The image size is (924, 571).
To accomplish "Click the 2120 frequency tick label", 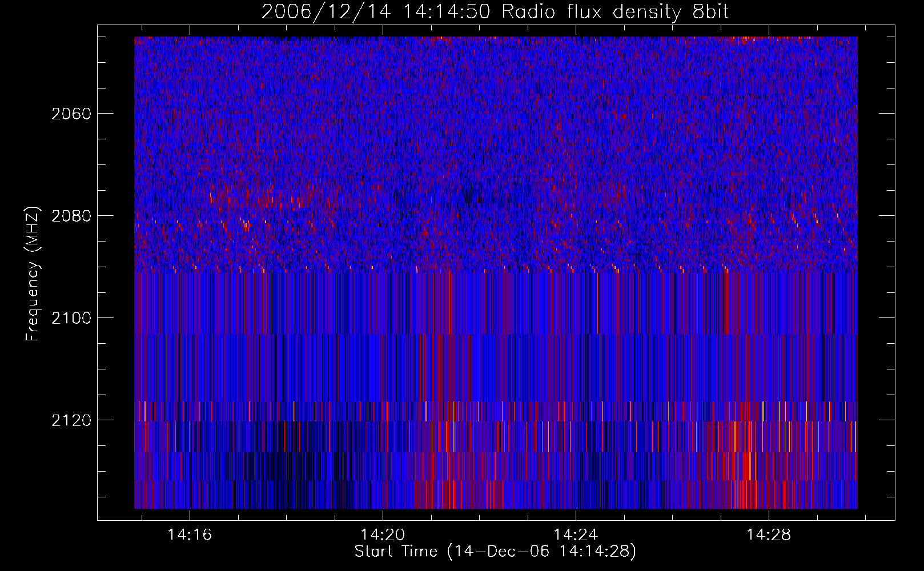I will [71, 420].
